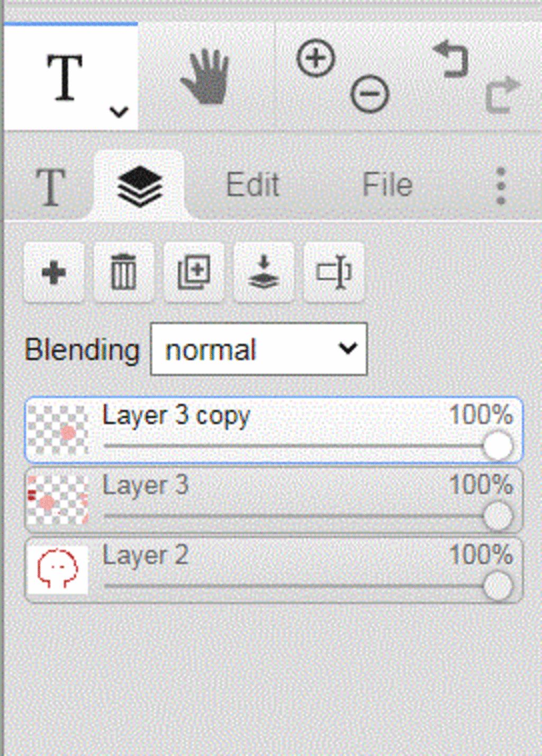Click the zoom out minus icon
The width and height of the screenshot is (542, 756).
[369, 94]
